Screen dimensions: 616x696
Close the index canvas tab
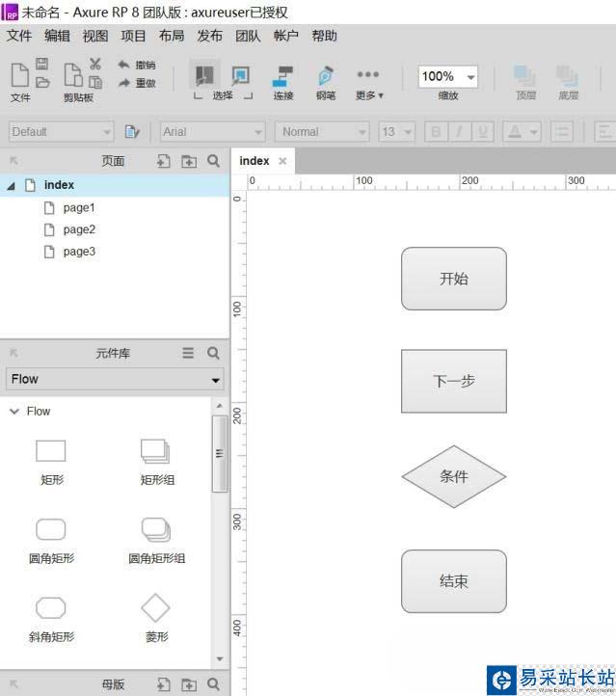282,161
